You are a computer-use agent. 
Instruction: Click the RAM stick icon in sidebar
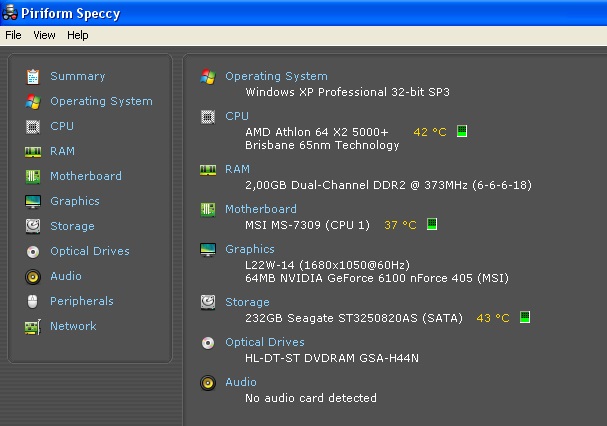pos(33,152)
